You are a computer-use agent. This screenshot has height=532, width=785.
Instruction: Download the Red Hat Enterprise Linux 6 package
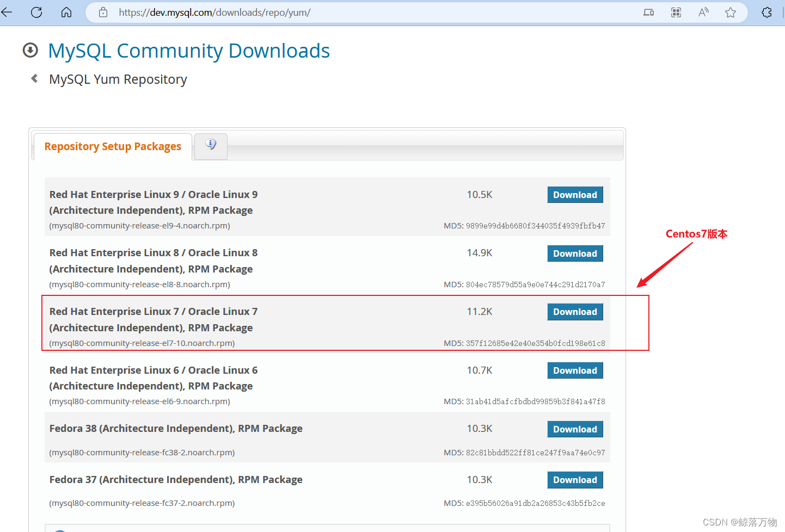pos(575,370)
